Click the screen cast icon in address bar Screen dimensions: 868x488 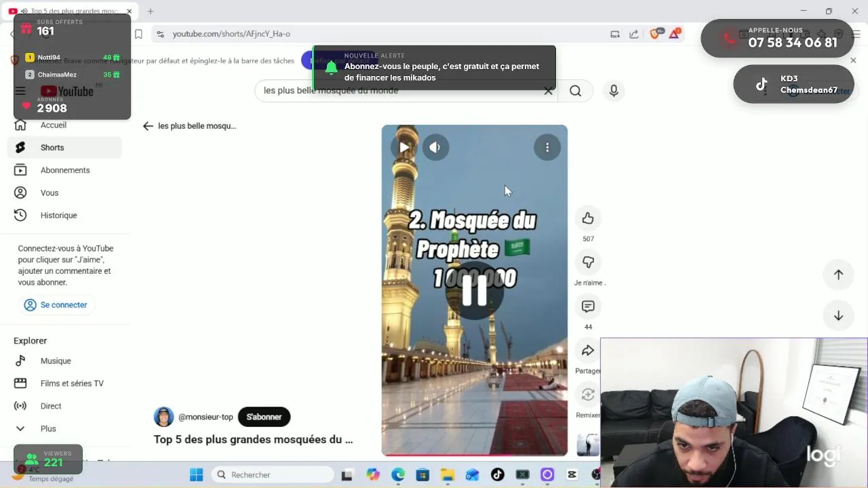pyautogui.click(x=615, y=34)
